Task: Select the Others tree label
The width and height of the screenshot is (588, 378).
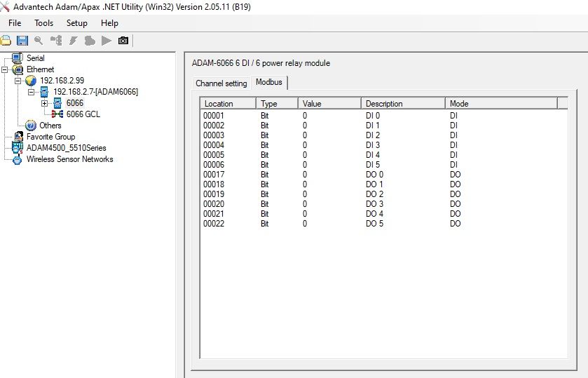Action: click(x=50, y=126)
